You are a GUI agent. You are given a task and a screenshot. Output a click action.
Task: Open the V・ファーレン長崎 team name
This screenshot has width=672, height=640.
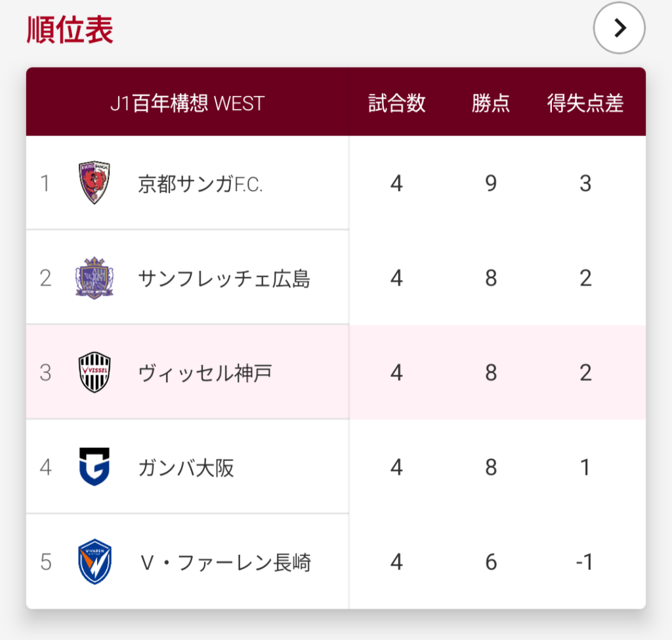(225, 563)
